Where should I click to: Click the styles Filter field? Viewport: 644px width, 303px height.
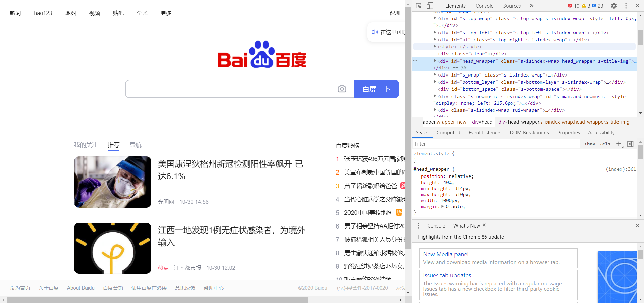click(x=496, y=144)
